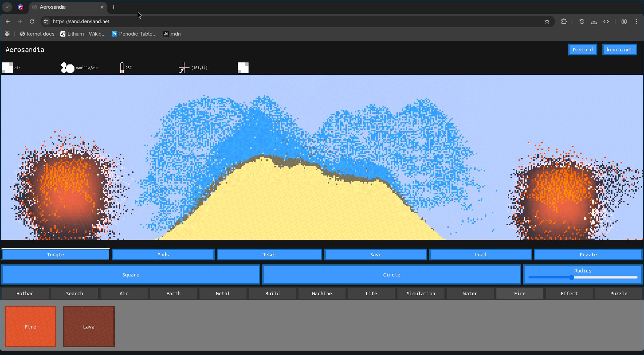Switch to the Air category tab
644x355 pixels.
124,294
